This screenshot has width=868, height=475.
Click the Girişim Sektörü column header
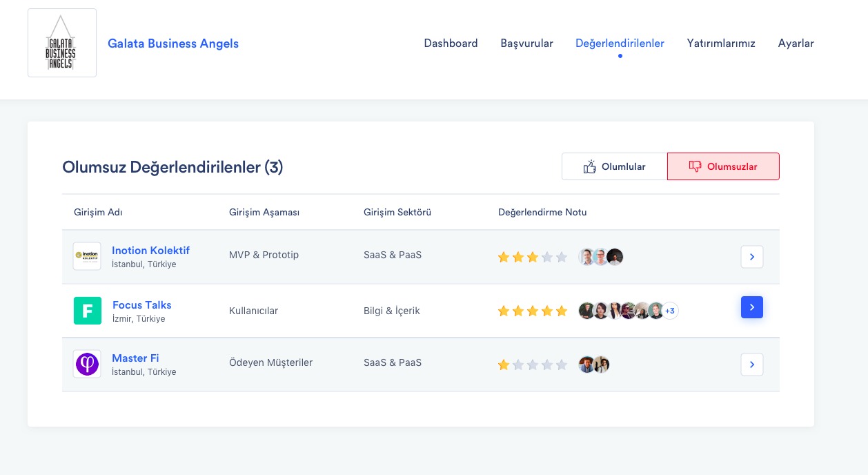(x=397, y=212)
